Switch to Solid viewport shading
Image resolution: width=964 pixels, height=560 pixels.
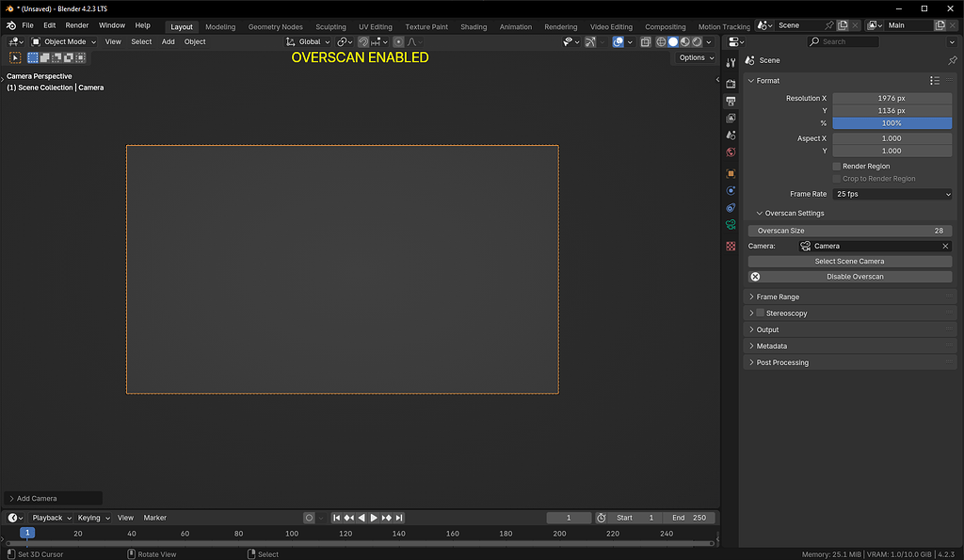673,41
